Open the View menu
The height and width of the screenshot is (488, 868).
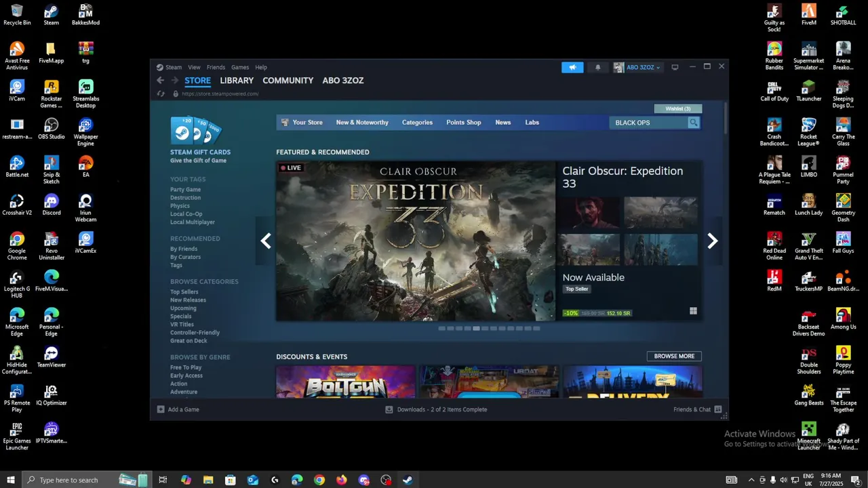click(194, 67)
